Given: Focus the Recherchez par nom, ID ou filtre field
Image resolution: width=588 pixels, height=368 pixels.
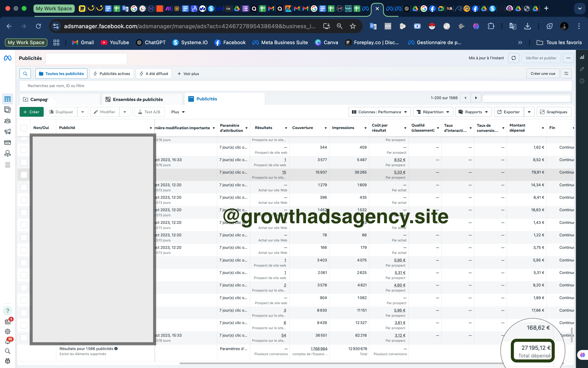Looking at the screenshot, I should pos(295,86).
